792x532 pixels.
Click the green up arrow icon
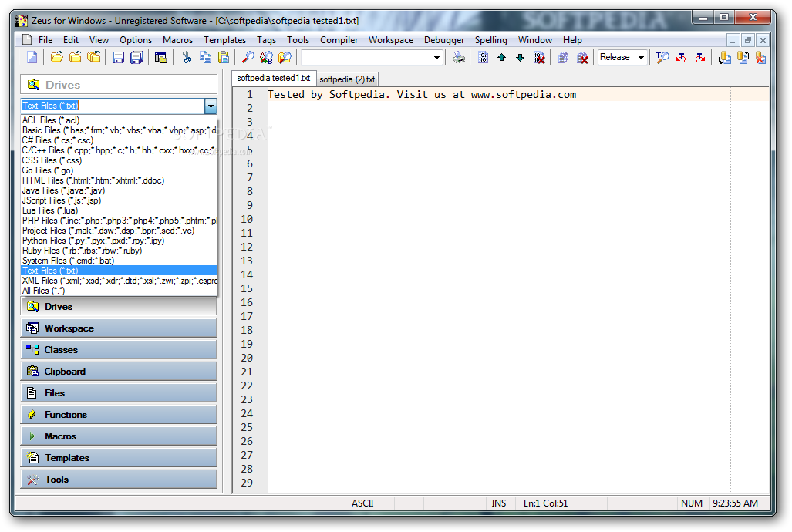pos(501,58)
